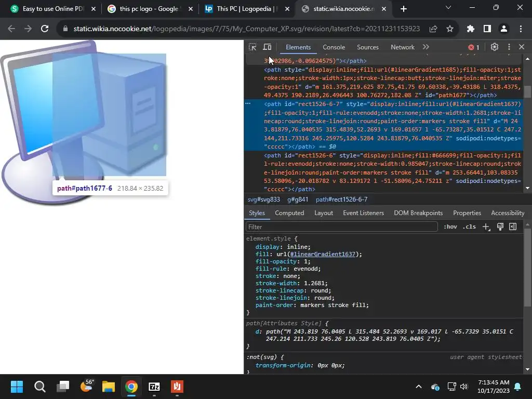The width and height of the screenshot is (532, 399).
Task: Click svg#svg833 in the breadcrumb
Action: coord(263,199)
